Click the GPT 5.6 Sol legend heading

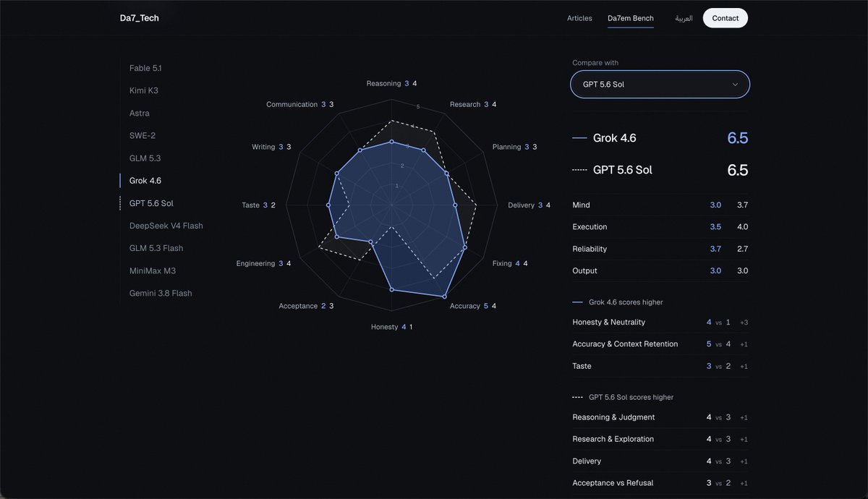coord(623,170)
